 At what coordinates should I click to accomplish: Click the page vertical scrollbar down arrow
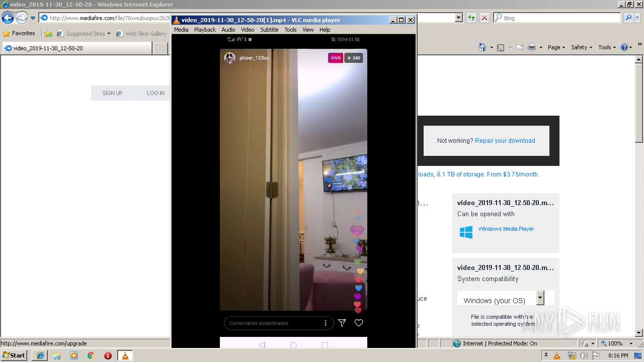639,332
